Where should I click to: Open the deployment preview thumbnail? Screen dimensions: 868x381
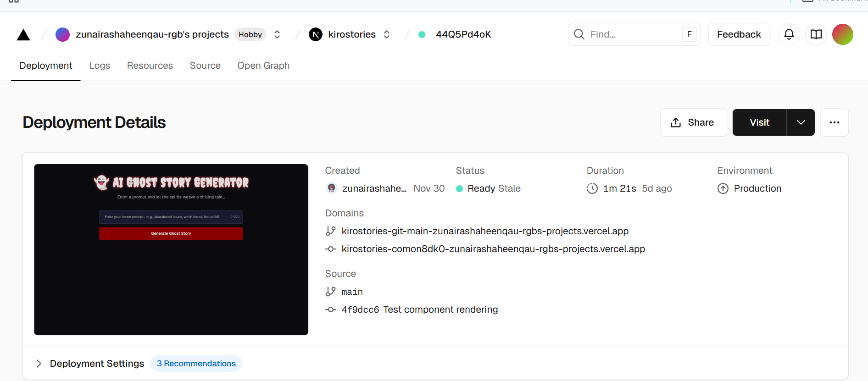pyautogui.click(x=171, y=249)
